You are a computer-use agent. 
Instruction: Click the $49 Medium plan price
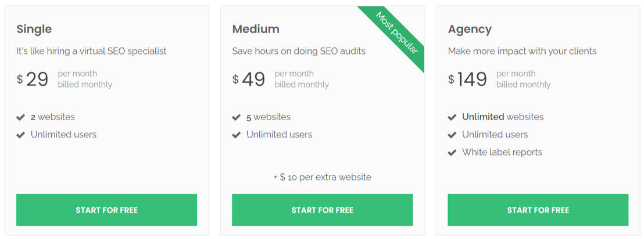249,79
